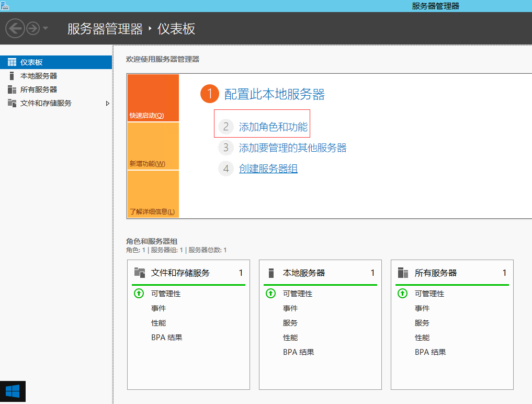The height and width of the screenshot is (404, 532).
Task: Click the 本地服务器 tile icon
Action: tap(271, 273)
